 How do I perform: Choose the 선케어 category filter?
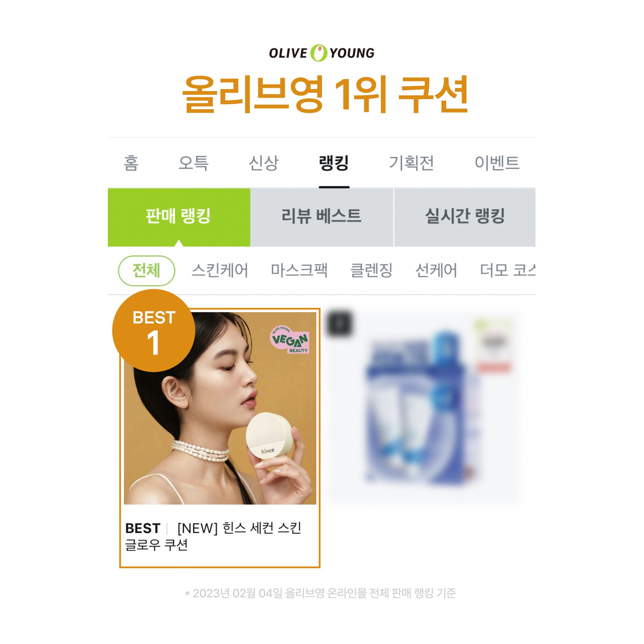click(x=436, y=271)
